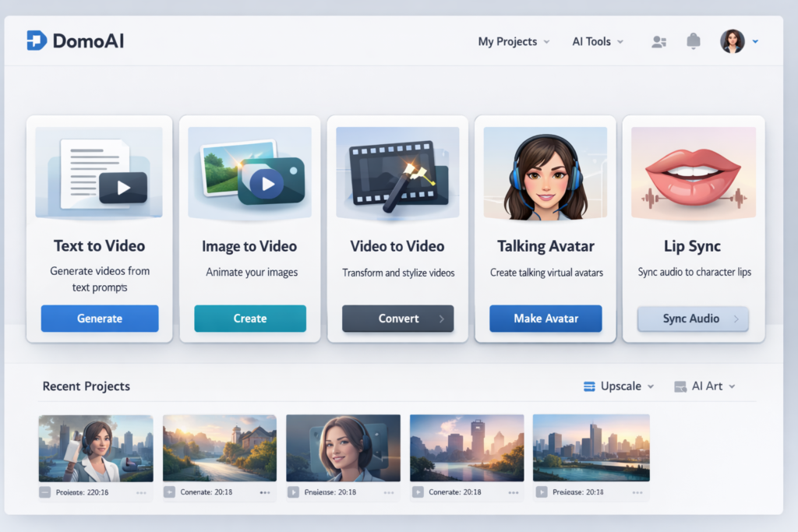
Task: Select the Lip Sync title
Action: [x=692, y=247]
